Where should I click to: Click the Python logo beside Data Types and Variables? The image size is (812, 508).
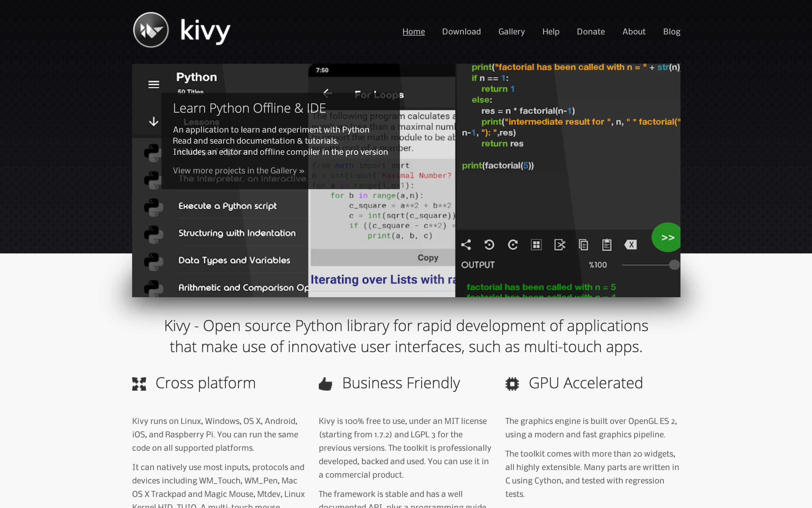154,262
